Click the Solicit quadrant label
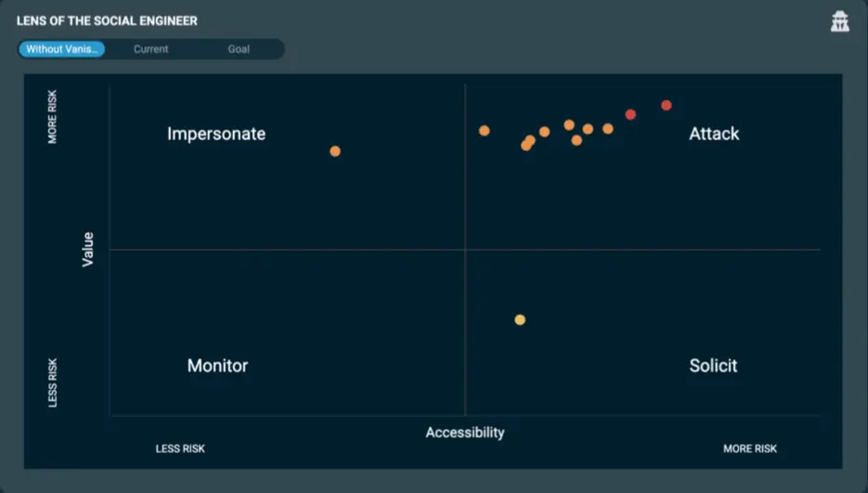Viewport: 868px width, 493px height. tap(713, 366)
